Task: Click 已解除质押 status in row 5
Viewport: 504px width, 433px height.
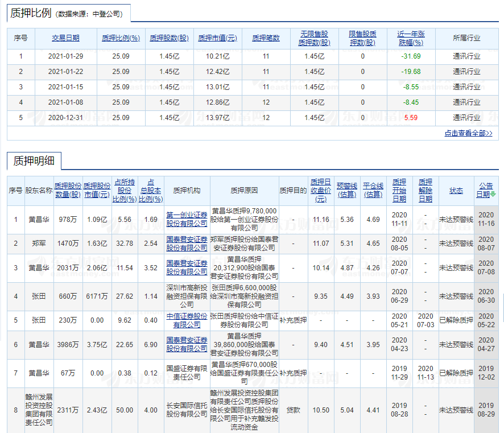Action: tap(456, 320)
